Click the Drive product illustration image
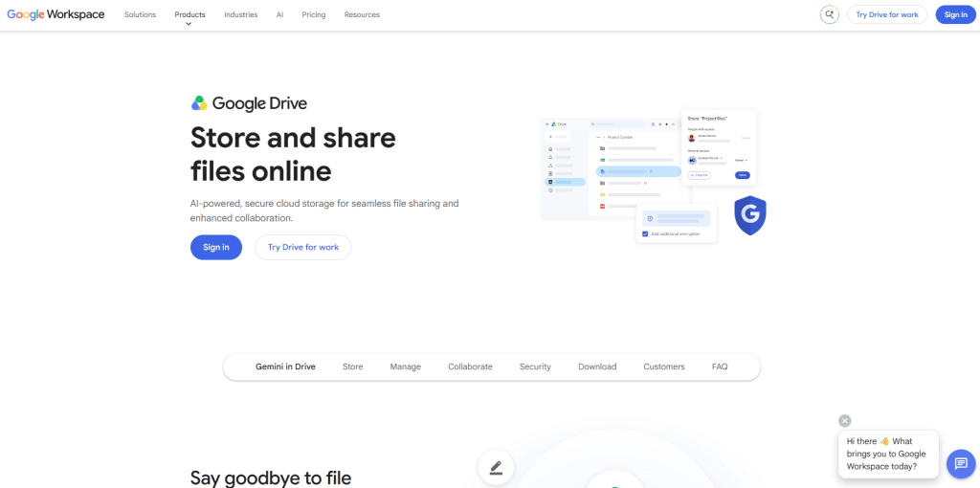Screen dimensions: 980x488 (x=653, y=176)
